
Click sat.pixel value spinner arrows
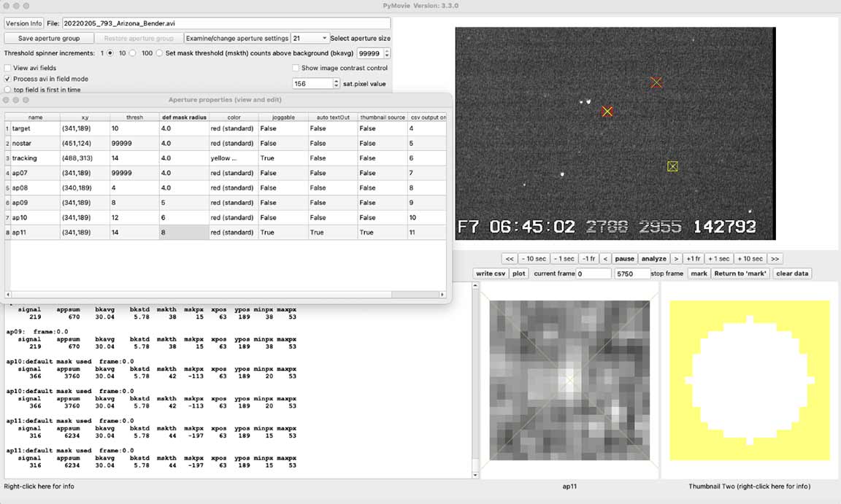(x=337, y=84)
